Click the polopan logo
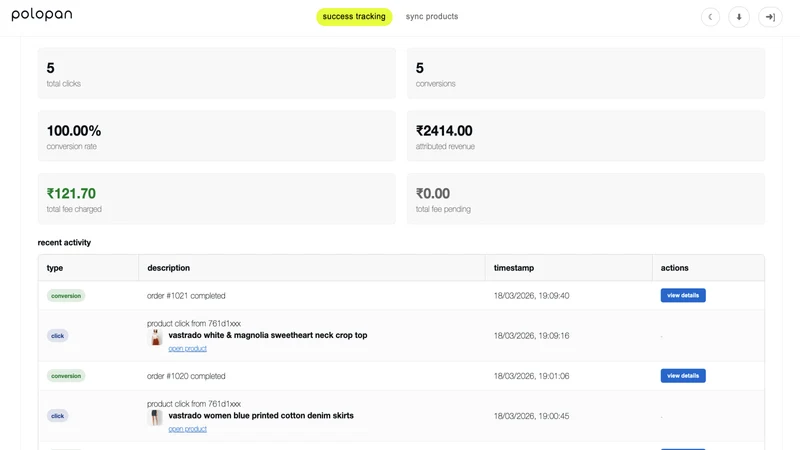The image size is (800, 450). (42, 15)
